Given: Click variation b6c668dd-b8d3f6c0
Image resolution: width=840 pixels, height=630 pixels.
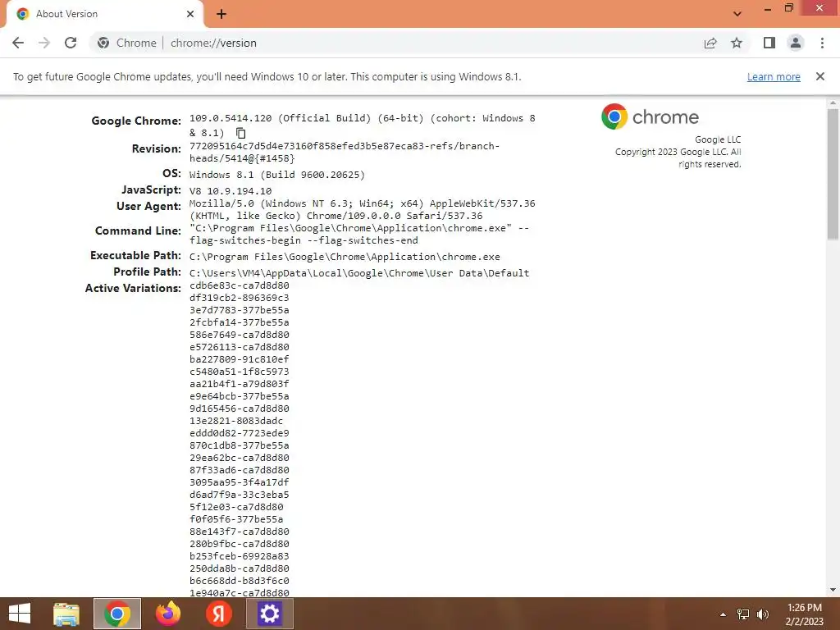Looking at the screenshot, I should 239,581.
